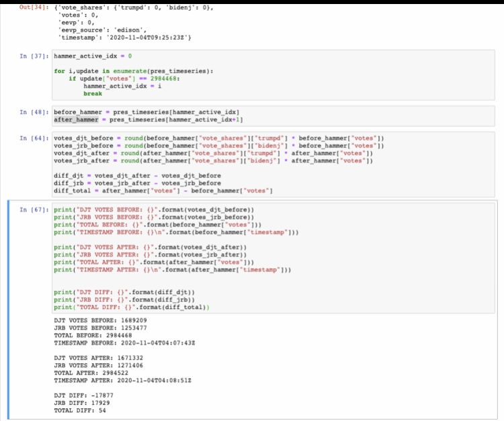Screen dimensions: 504x421
Task: Click output 'TIMESTAMP BEFORE: 2020-11-04T04:07:43Z'
Action: (124, 343)
